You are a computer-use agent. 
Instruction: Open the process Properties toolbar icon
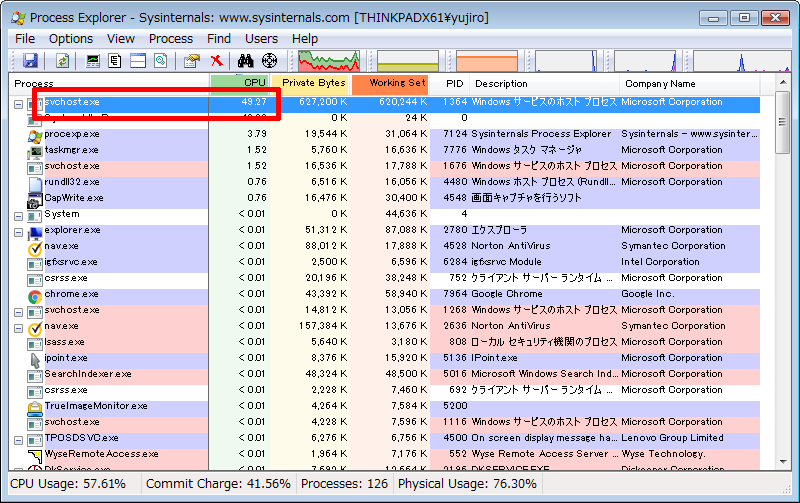(192, 61)
